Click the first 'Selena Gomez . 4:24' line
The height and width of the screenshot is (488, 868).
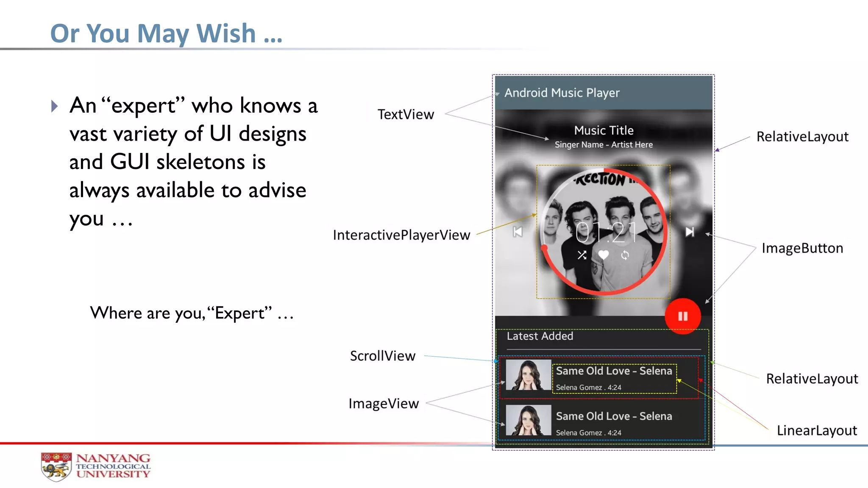pos(588,387)
